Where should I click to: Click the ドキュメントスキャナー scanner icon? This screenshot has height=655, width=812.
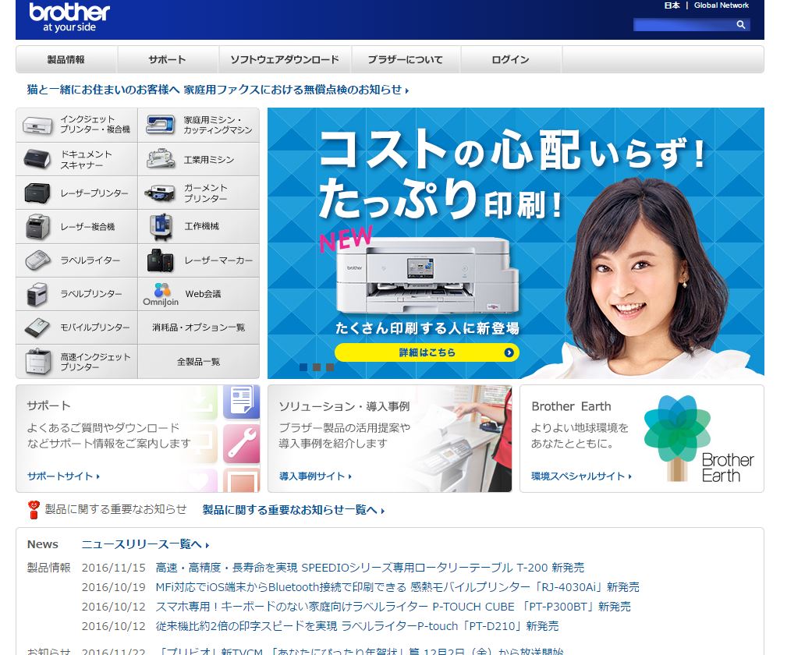37,159
